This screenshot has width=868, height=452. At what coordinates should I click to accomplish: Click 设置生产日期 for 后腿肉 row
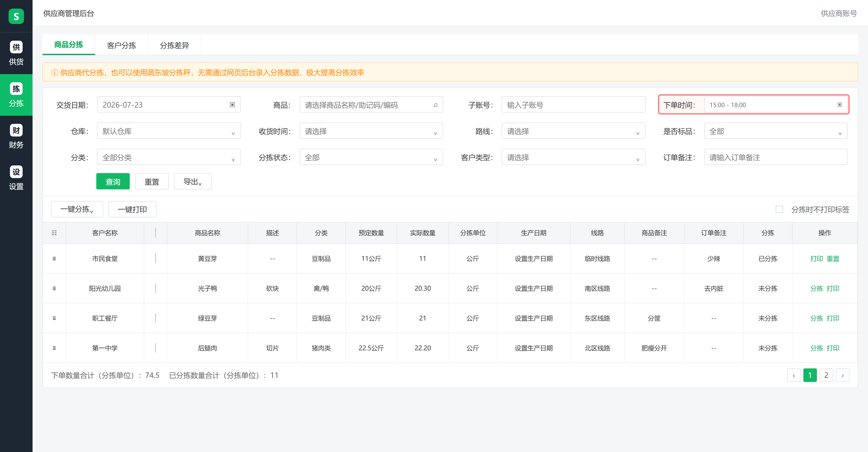point(533,348)
